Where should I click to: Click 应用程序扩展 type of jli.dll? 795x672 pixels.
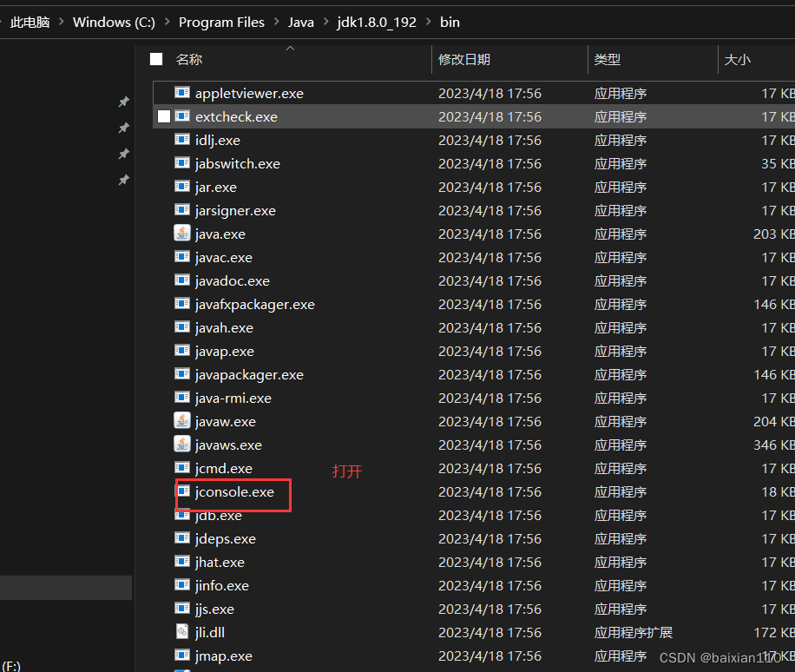[x=634, y=632]
